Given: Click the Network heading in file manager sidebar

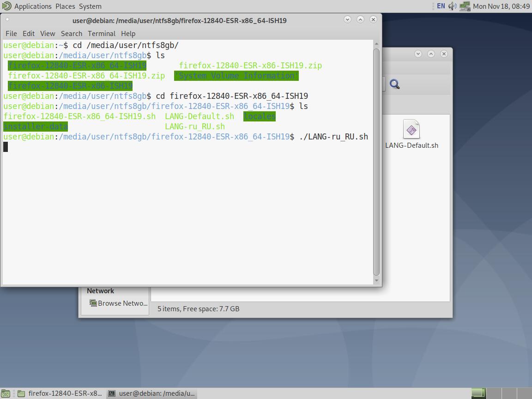Looking at the screenshot, I should [100, 291].
